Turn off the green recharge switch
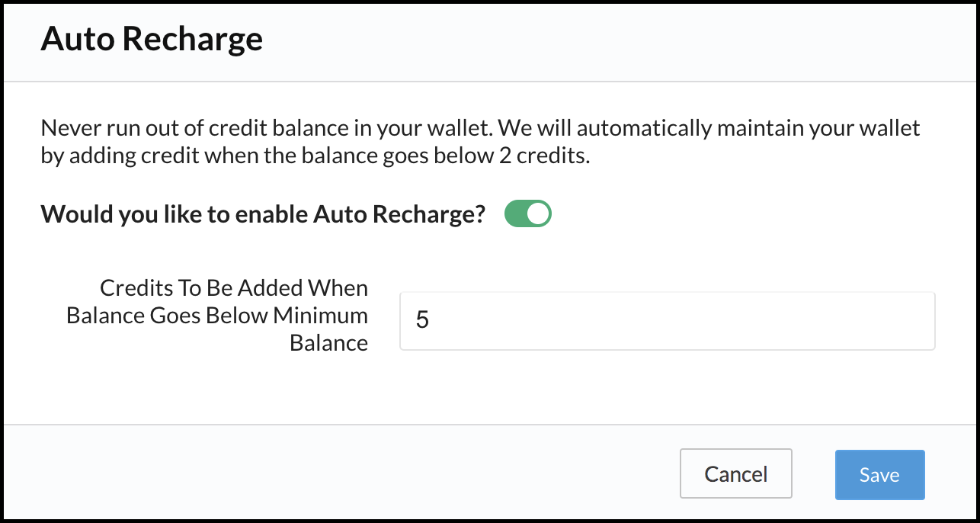The image size is (980, 523). pos(527,214)
